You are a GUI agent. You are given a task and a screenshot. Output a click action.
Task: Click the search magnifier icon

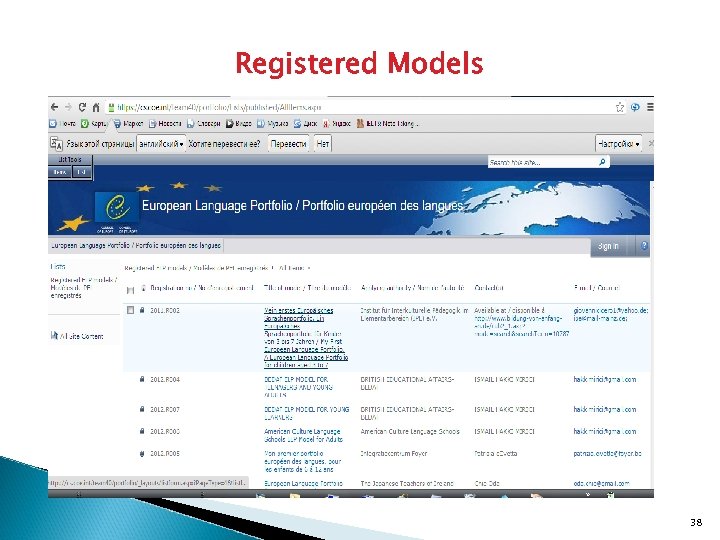(x=602, y=162)
